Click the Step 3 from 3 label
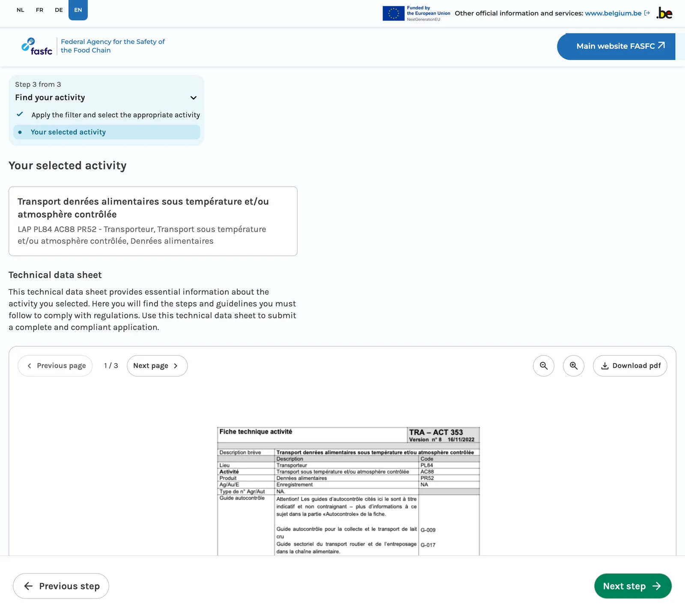This screenshot has height=616, width=685. point(38,84)
